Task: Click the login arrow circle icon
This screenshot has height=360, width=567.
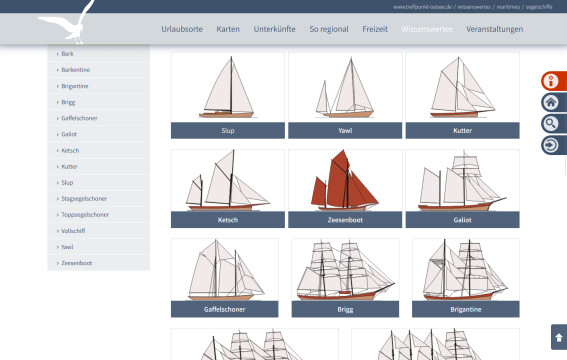Action: pos(554,145)
